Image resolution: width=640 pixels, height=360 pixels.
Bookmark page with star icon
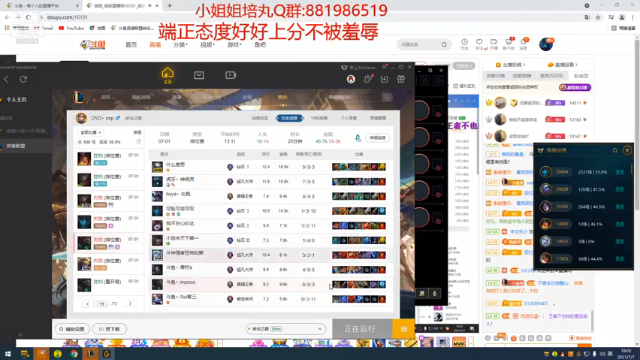pyautogui.click(x=598, y=17)
